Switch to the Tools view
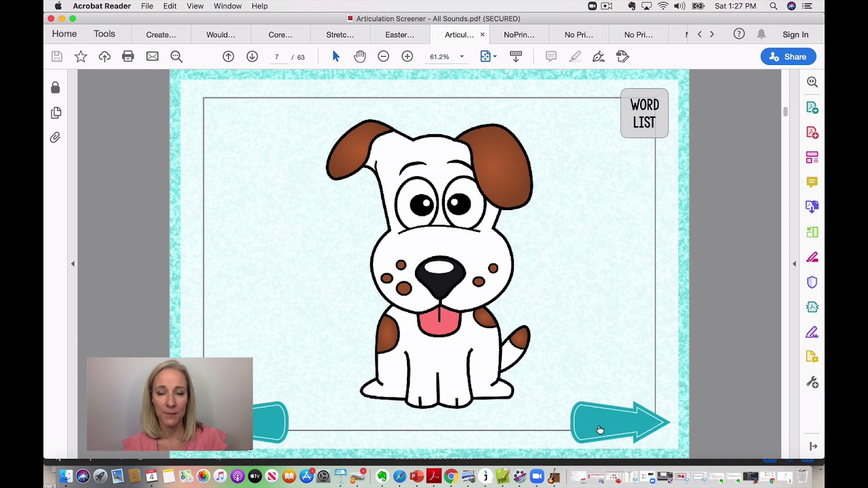Screen dimensions: 868x488 (104, 34)
